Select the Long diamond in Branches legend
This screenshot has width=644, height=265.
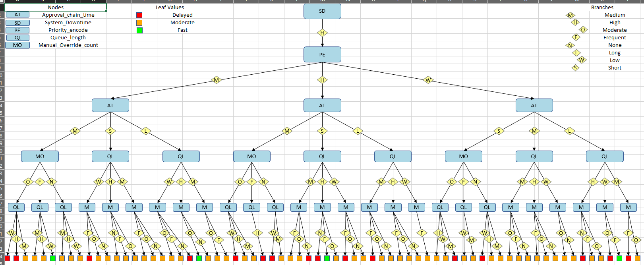point(576,53)
